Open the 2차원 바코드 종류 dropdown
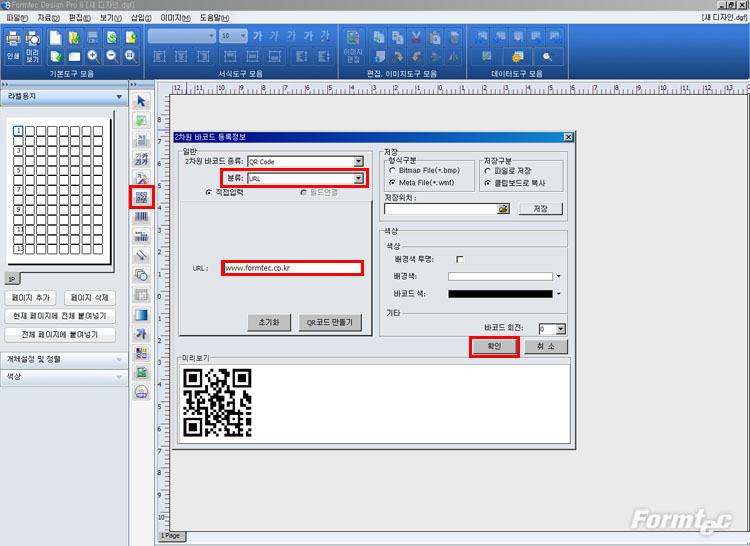Image resolution: width=750 pixels, height=546 pixels. pyautogui.click(x=359, y=162)
